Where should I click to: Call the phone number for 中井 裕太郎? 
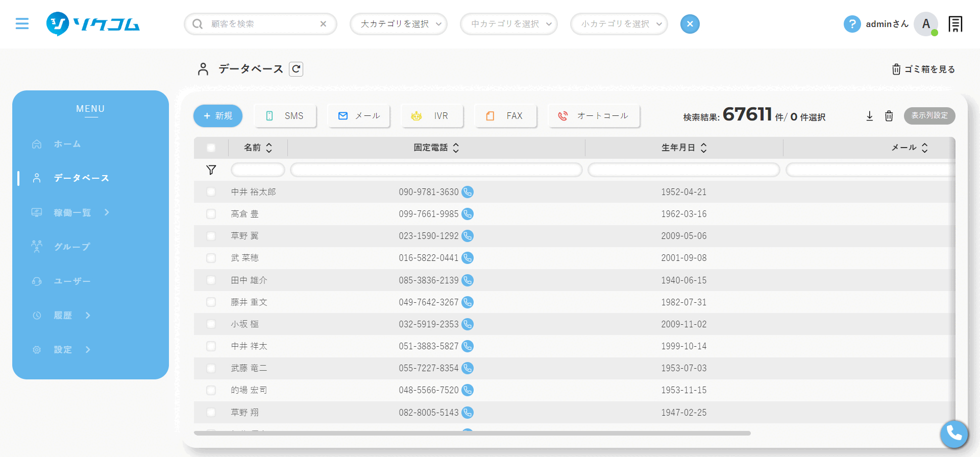click(467, 192)
